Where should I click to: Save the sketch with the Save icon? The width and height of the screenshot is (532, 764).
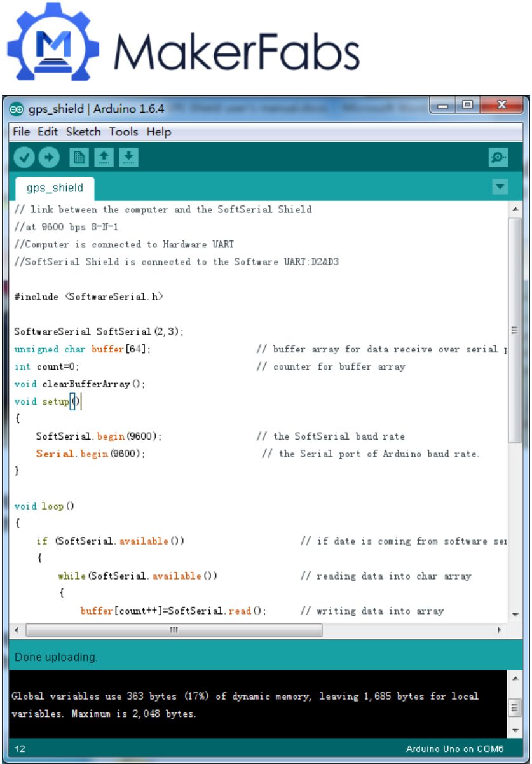pyautogui.click(x=128, y=157)
